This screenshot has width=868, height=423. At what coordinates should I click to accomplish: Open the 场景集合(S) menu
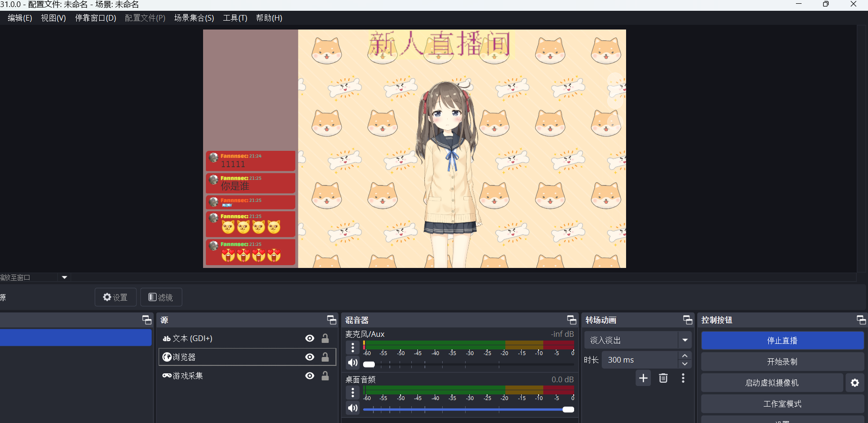point(194,18)
